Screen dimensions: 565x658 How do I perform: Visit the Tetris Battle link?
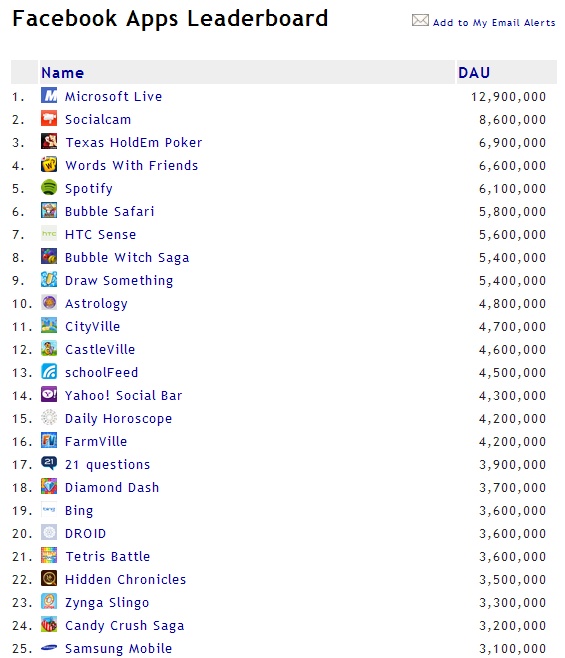pyautogui.click(x=107, y=556)
